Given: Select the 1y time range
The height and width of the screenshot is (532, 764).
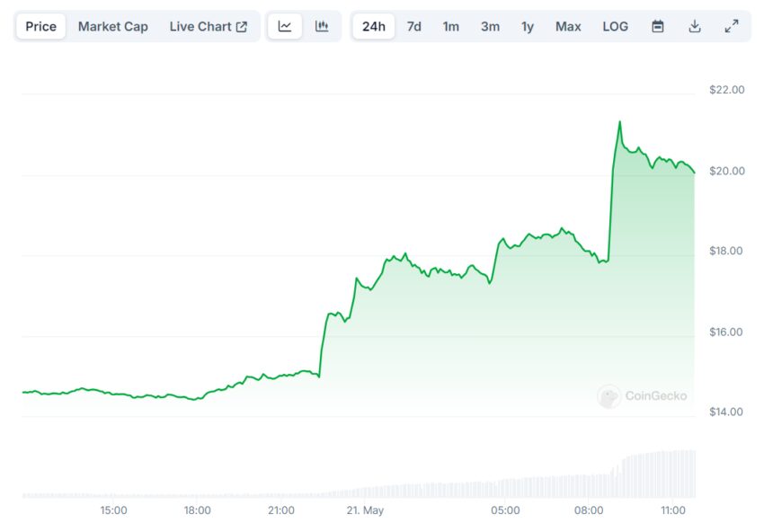Looking at the screenshot, I should click(528, 26).
